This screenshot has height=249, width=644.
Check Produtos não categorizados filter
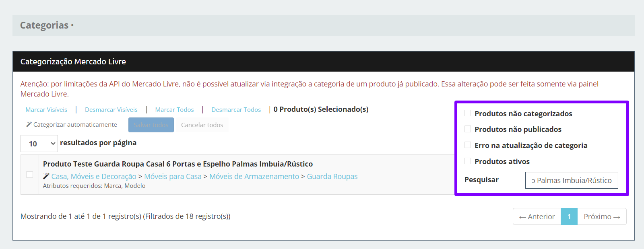coord(468,113)
